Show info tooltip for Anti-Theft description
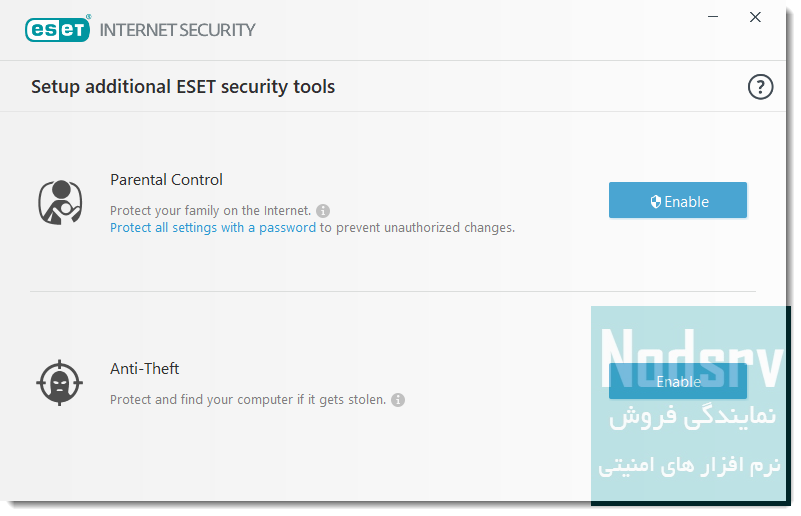This screenshot has width=801, height=516. point(398,400)
